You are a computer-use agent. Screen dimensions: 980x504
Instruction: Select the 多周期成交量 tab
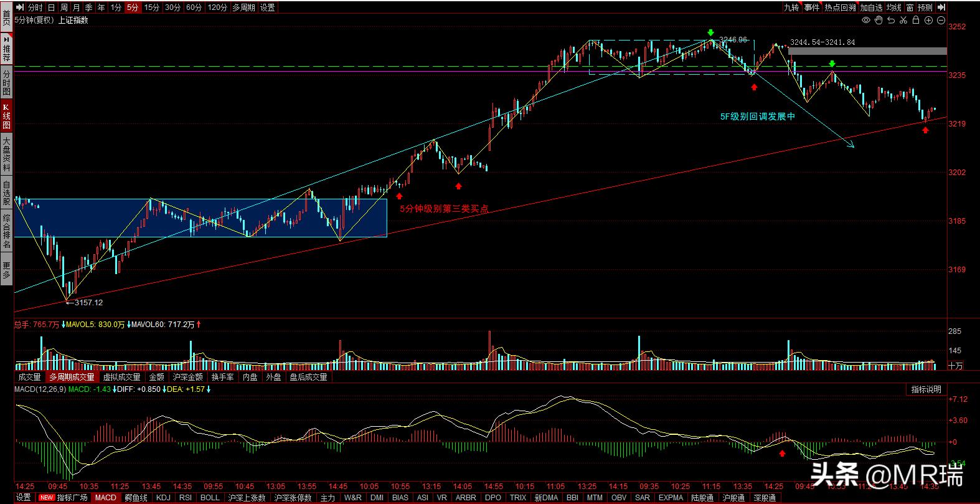(72, 377)
